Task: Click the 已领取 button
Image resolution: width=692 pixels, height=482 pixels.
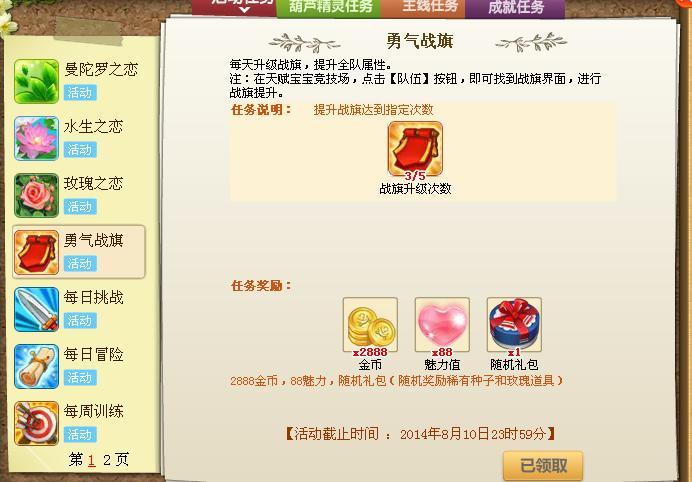Action: pyautogui.click(x=543, y=465)
